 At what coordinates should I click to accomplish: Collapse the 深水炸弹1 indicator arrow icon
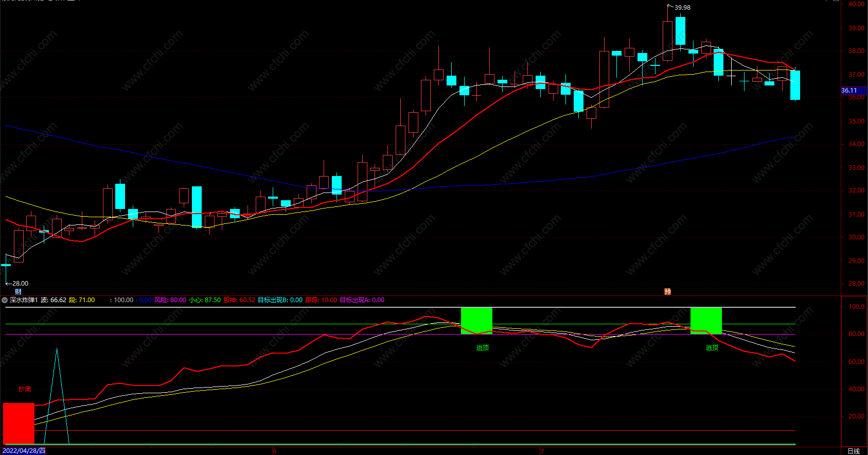tap(5, 300)
